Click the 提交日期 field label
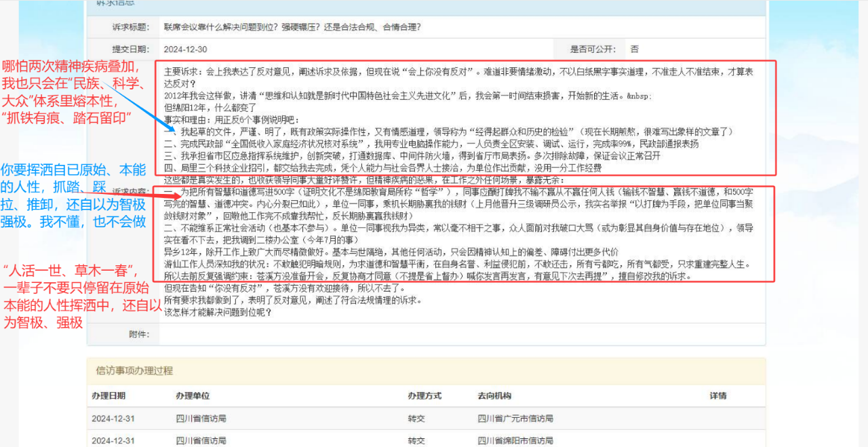 point(130,50)
